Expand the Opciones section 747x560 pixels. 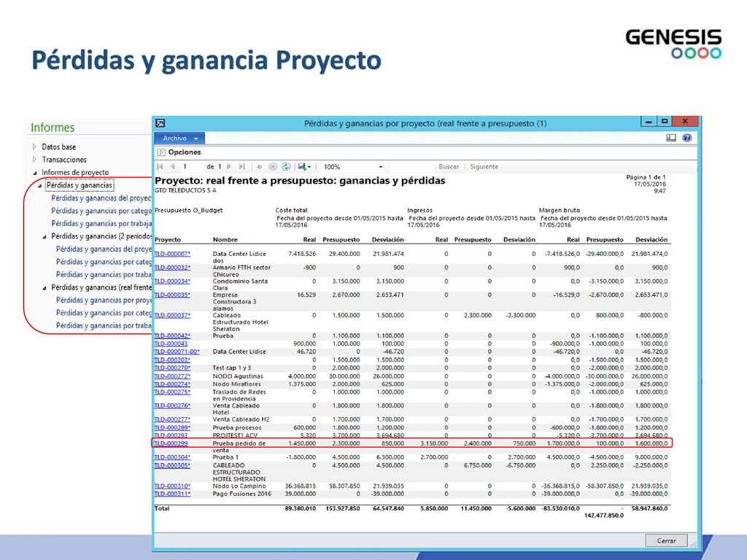161,152
